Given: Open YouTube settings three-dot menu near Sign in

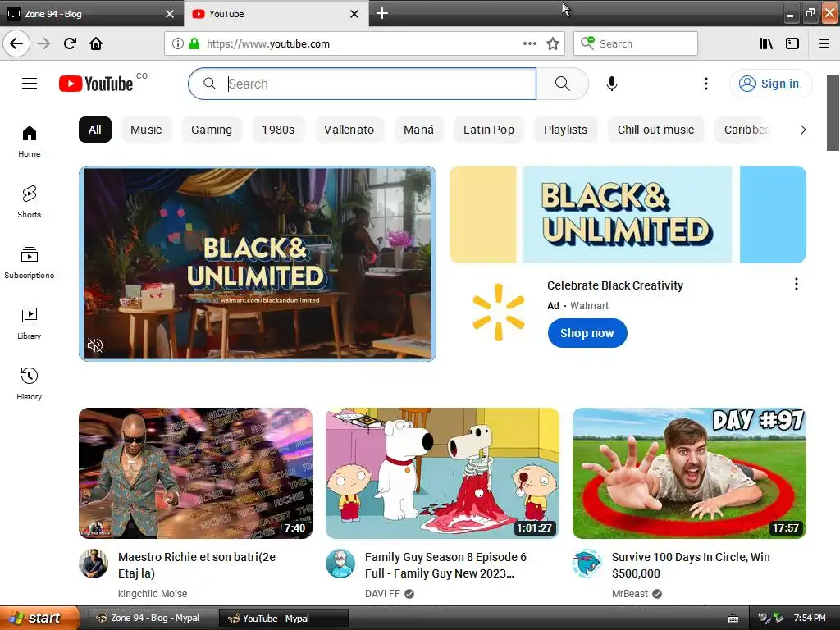Looking at the screenshot, I should pos(706,84).
